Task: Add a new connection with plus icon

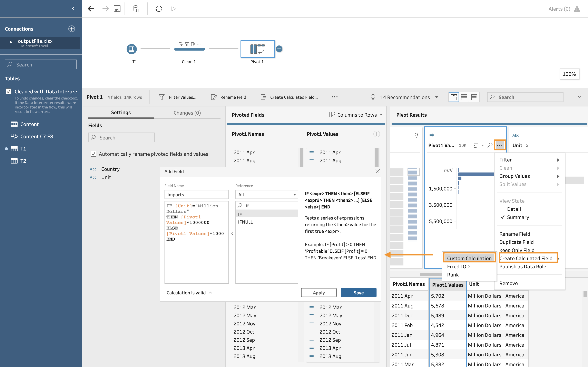Action: [x=71, y=29]
